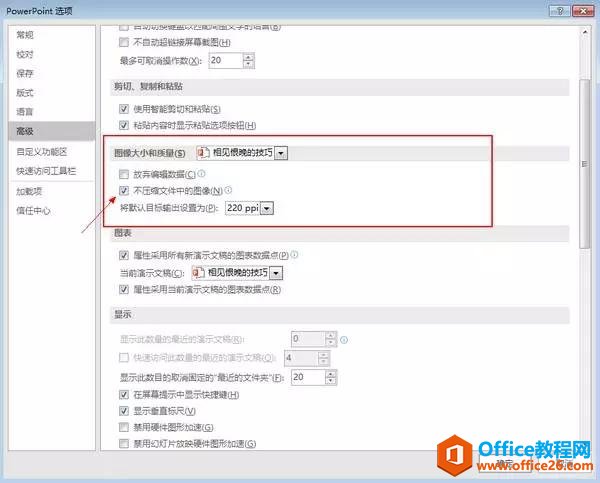Enable 禁用硬件图形加速 checkbox
The width and height of the screenshot is (600, 483).
point(124,427)
